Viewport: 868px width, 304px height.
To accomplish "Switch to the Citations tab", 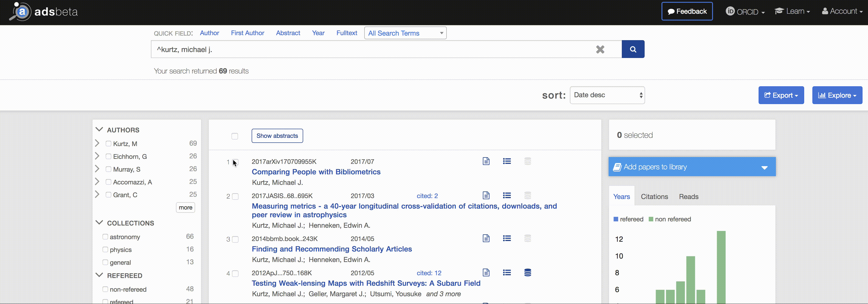I will tap(654, 196).
